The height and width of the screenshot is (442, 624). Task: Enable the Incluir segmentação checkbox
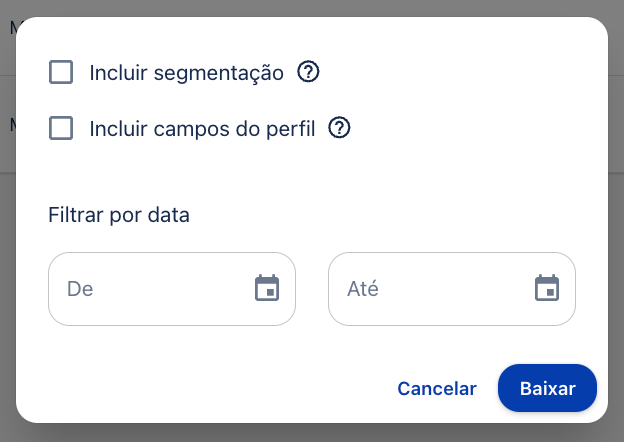(61, 72)
